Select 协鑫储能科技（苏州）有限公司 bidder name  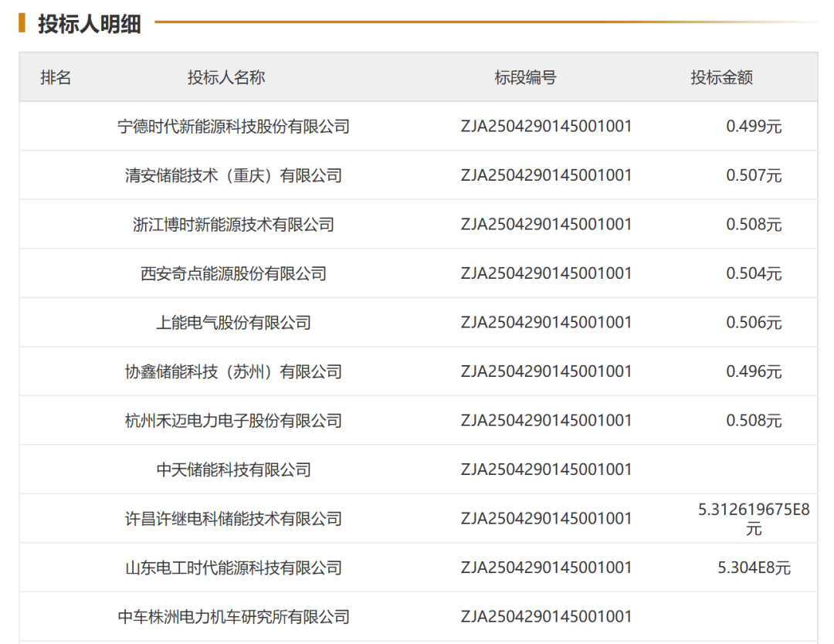(x=233, y=371)
